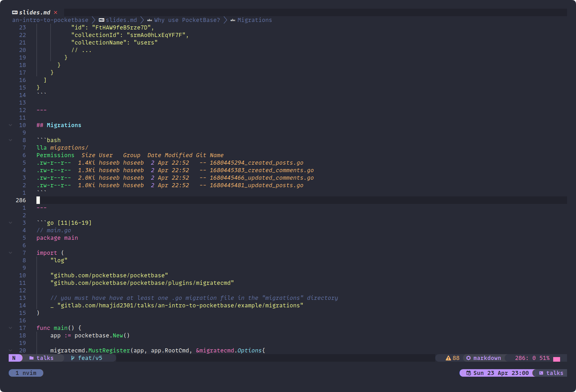Close the slides.md buffer tab
Screen dimensions: 576x392
click(55, 12)
